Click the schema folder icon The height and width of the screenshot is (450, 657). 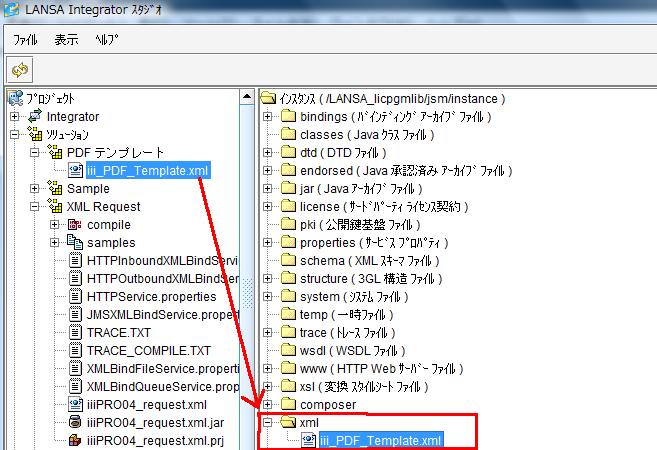(x=288, y=260)
